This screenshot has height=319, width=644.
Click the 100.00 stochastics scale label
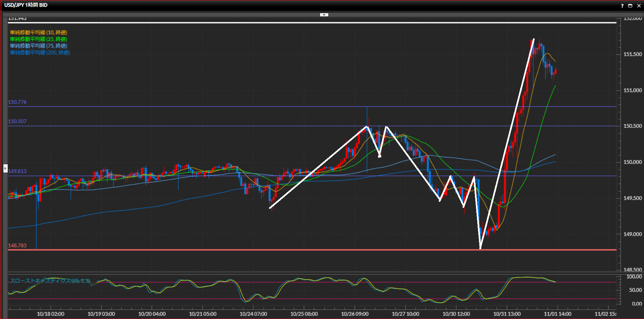pyautogui.click(x=634, y=277)
